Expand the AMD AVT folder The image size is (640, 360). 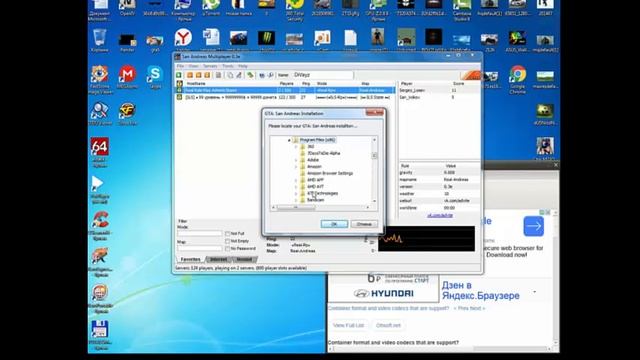click(296, 187)
